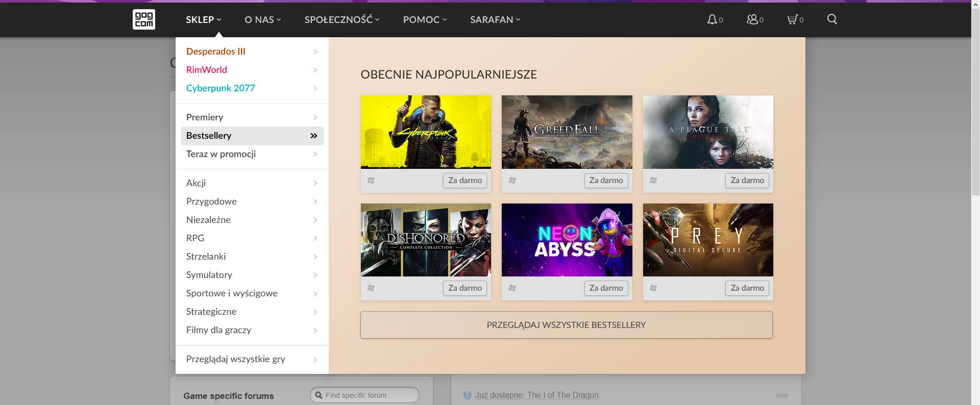
Task: Open the shopping cart icon
Action: 792,19
